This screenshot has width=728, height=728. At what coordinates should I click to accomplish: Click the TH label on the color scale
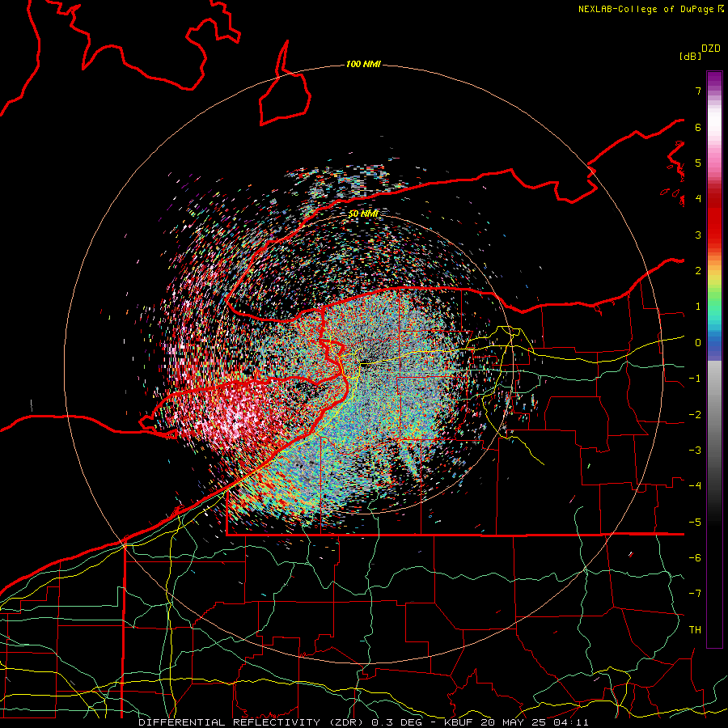click(x=695, y=630)
